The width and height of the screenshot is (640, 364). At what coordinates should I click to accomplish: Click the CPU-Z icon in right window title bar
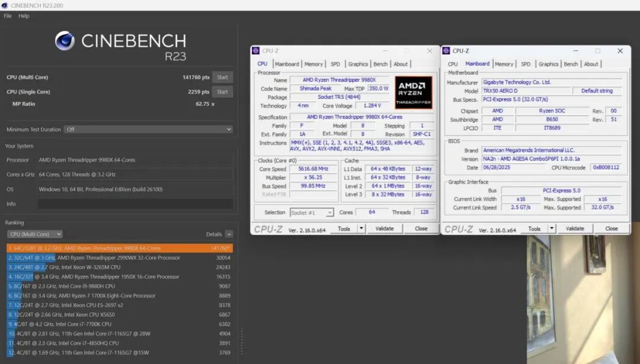447,50
